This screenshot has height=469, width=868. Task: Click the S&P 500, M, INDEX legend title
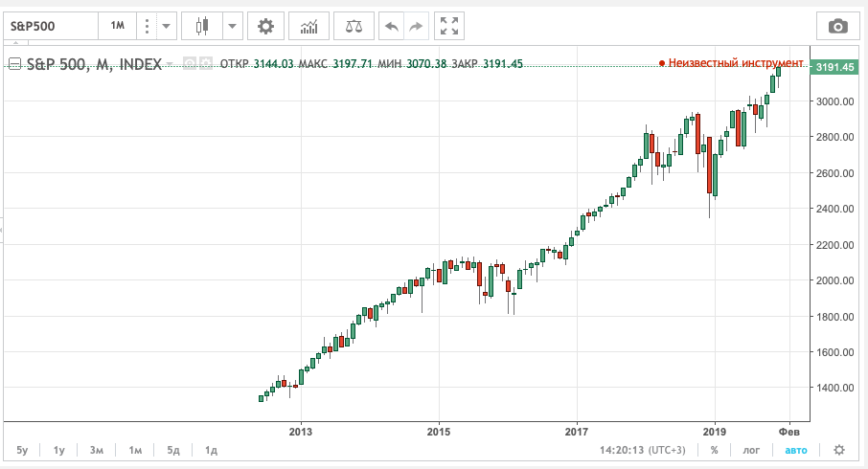click(x=94, y=64)
